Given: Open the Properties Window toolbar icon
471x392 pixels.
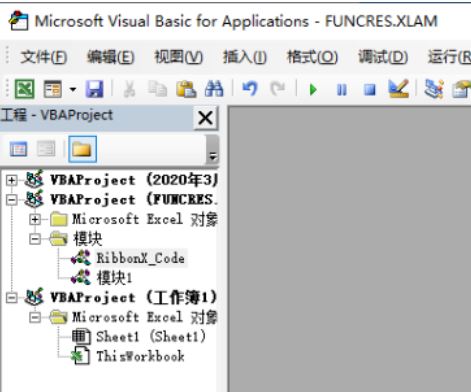Looking at the screenshot, I should (462, 89).
